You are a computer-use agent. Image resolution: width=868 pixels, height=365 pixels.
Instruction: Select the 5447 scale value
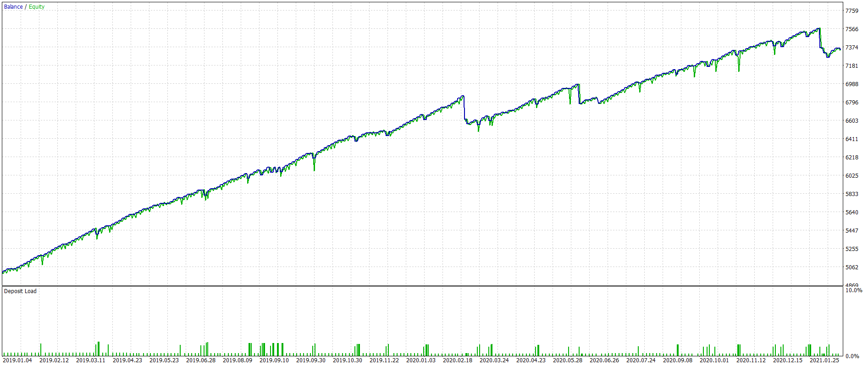[x=851, y=231]
